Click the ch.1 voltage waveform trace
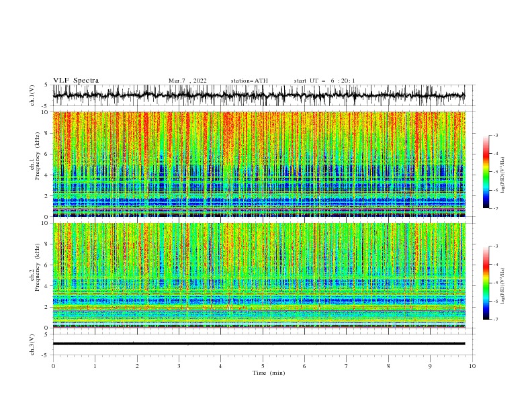 (259, 95)
